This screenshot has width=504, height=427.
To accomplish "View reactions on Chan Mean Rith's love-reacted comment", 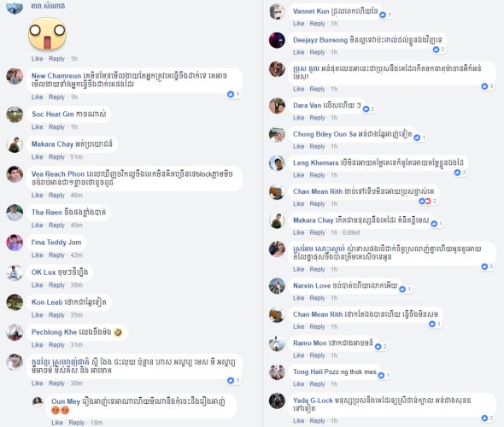I will tap(427, 202).
